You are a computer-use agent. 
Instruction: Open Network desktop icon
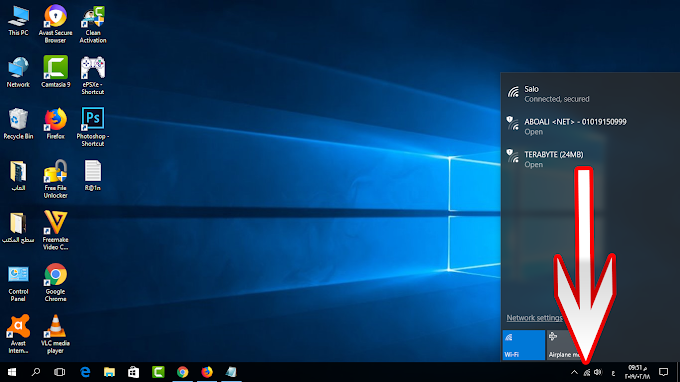(18, 72)
